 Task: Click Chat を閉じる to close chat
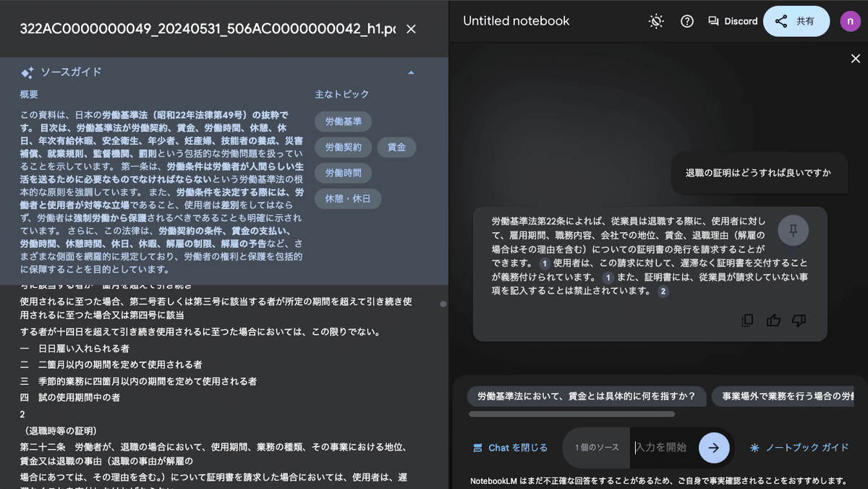pos(510,448)
